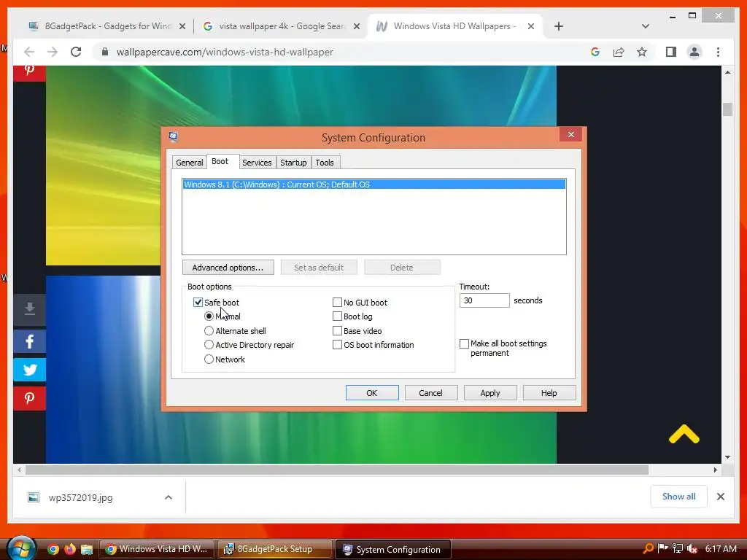The image size is (747, 560).
Task: Click the address bar URL
Action: tap(225, 52)
